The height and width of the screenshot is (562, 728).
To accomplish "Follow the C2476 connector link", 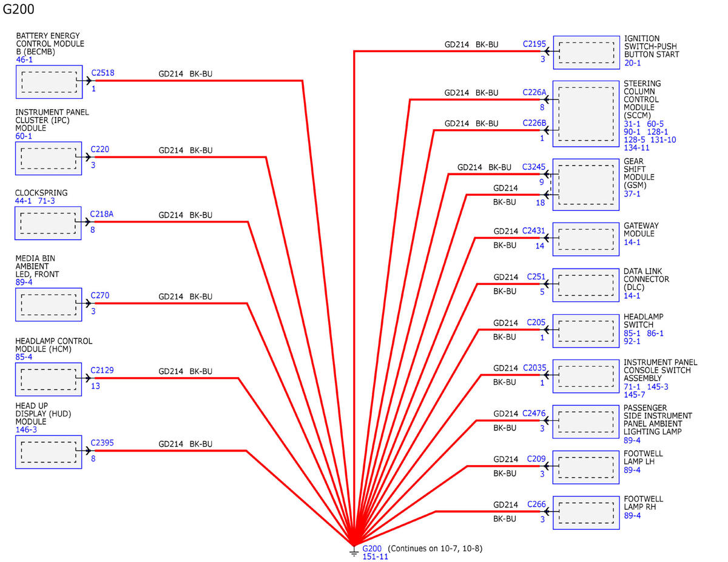I will (534, 414).
